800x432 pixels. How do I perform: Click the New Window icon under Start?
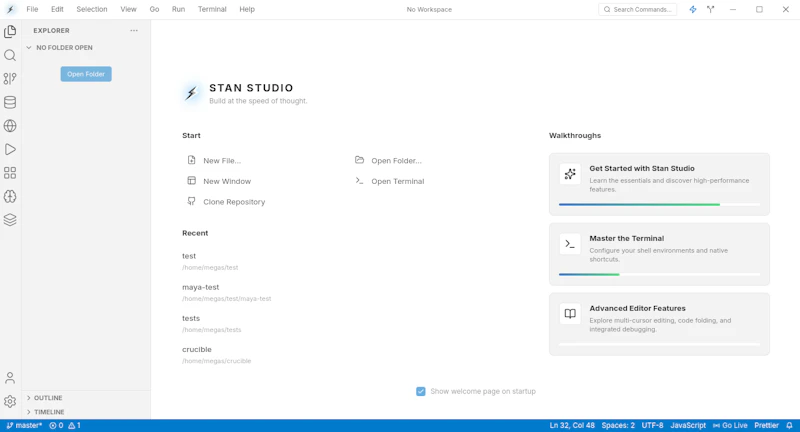[191, 181]
